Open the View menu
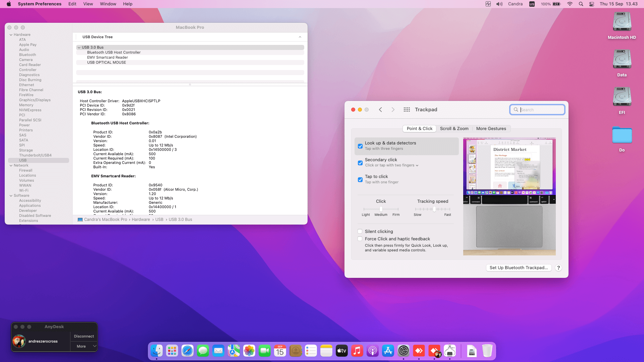This screenshot has width=644, height=362. [88, 4]
